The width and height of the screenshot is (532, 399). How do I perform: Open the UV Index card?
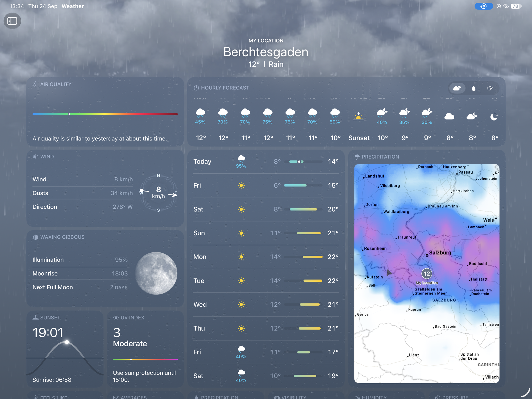[x=145, y=349]
